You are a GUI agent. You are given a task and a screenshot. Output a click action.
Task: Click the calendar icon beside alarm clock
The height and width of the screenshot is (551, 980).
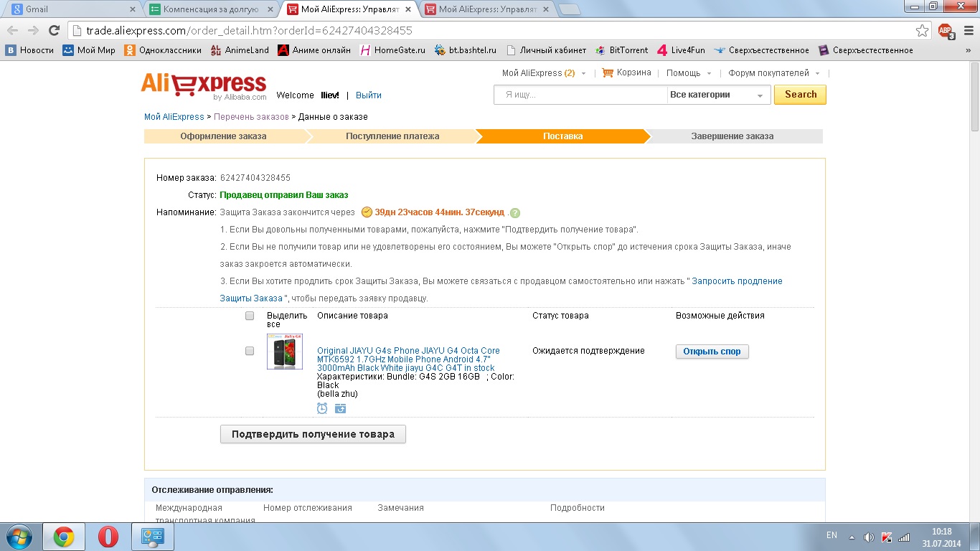coord(340,408)
